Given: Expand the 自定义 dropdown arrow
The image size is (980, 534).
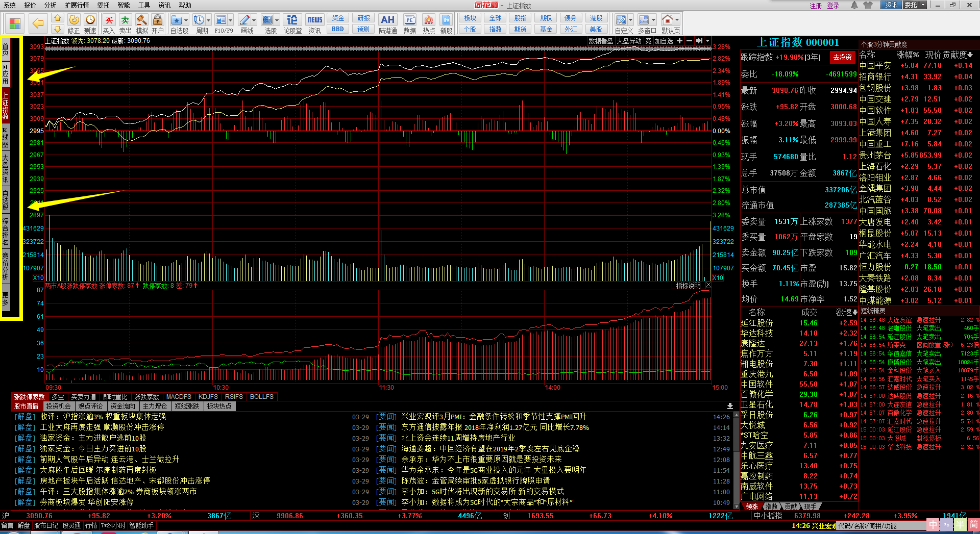Looking at the screenshot, I should pyautogui.click(x=631, y=20).
